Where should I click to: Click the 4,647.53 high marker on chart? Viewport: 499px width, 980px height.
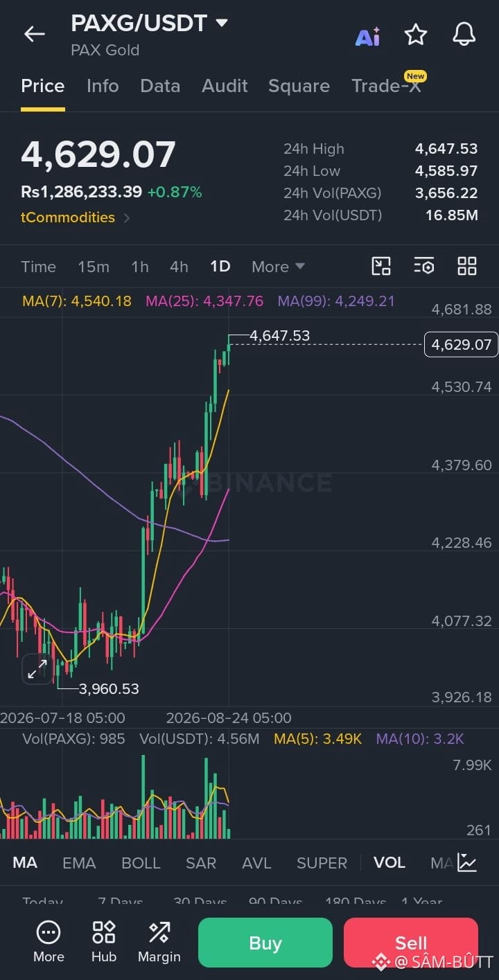click(279, 336)
